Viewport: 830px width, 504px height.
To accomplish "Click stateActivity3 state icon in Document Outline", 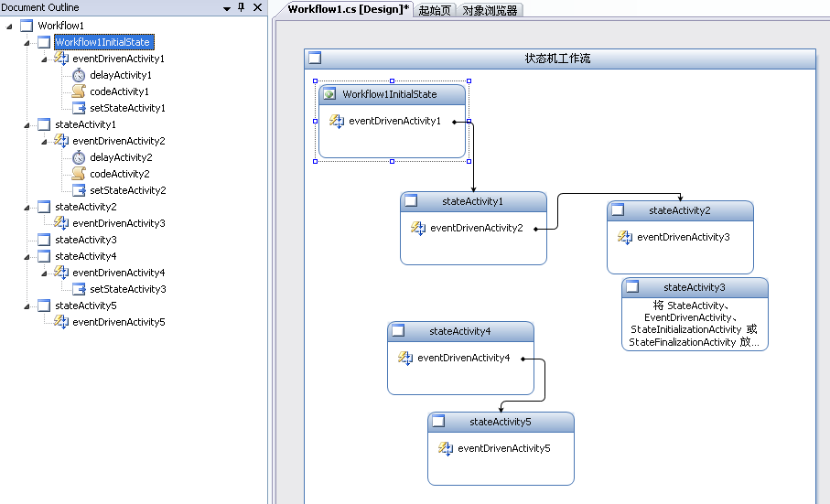I will (x=44, y=240).
